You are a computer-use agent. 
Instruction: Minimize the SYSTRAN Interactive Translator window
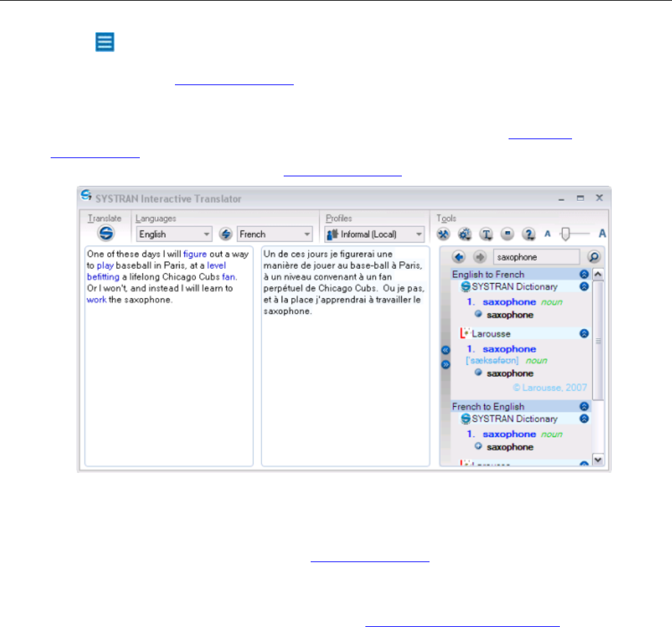coord(561,199)
